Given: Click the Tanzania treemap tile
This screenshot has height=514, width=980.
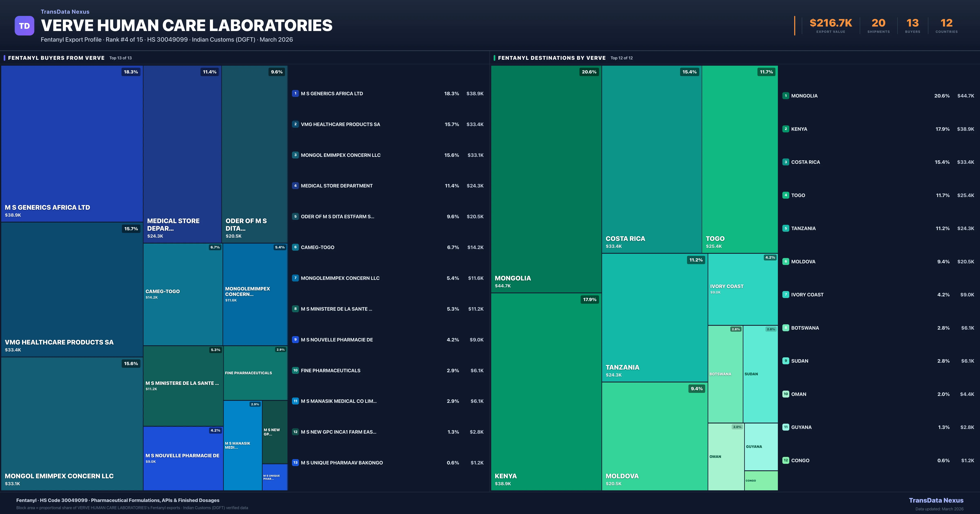Looking at the screenshot, I should tap(654, 317).
